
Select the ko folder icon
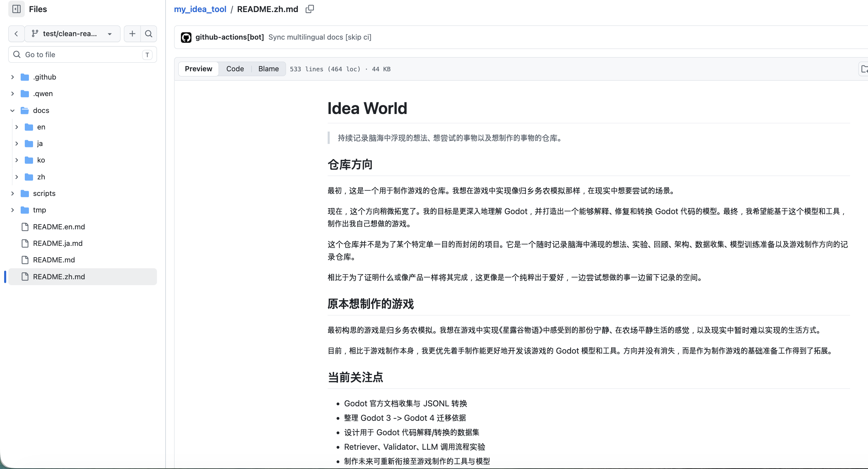tap(29, 160)
